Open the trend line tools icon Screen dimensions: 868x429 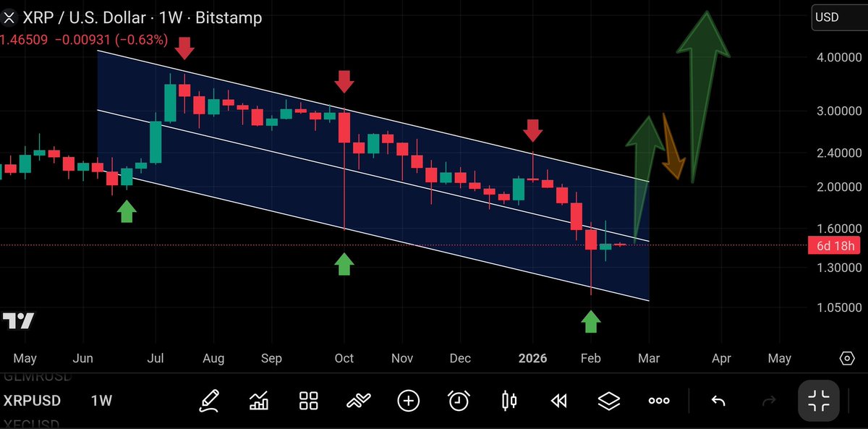(359, 400)
